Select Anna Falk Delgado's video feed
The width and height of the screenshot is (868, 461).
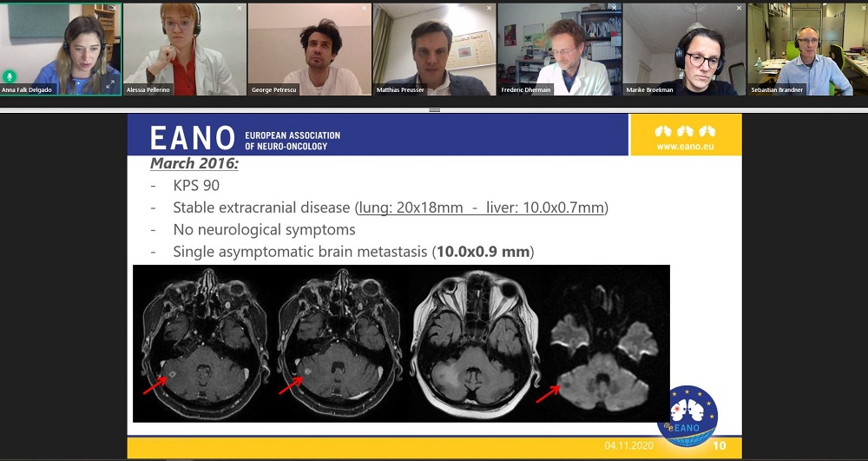[61, 49]
